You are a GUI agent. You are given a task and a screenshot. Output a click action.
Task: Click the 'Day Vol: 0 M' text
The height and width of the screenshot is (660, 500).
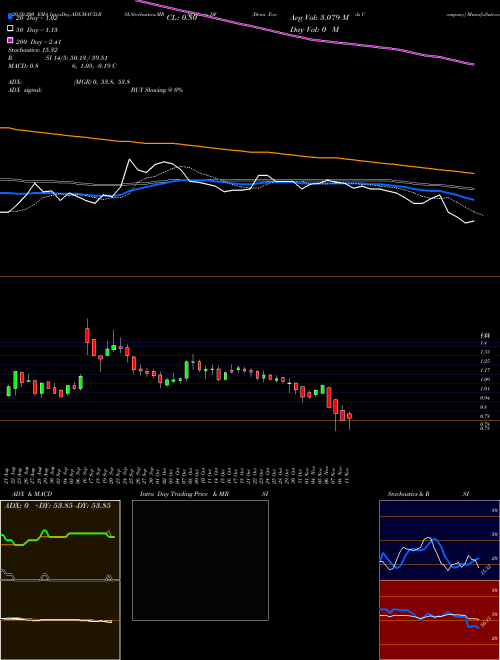point(314,29)
